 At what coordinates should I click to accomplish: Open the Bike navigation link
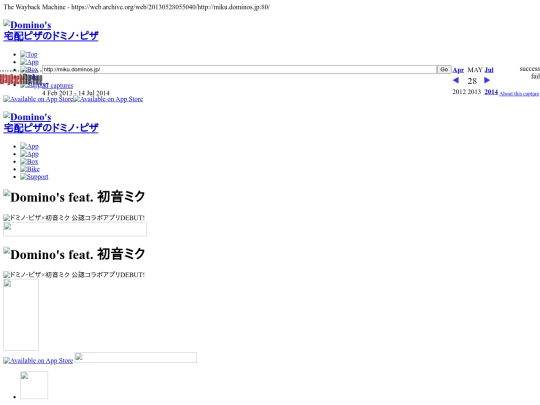30,169
